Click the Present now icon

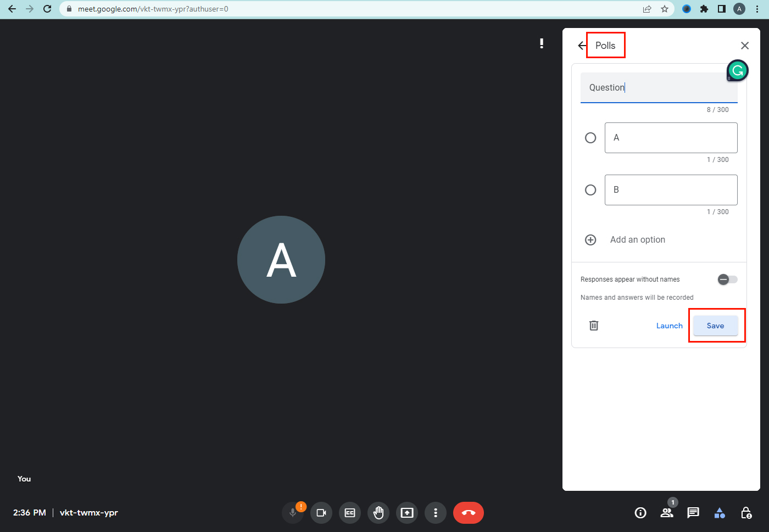point(407,513)
